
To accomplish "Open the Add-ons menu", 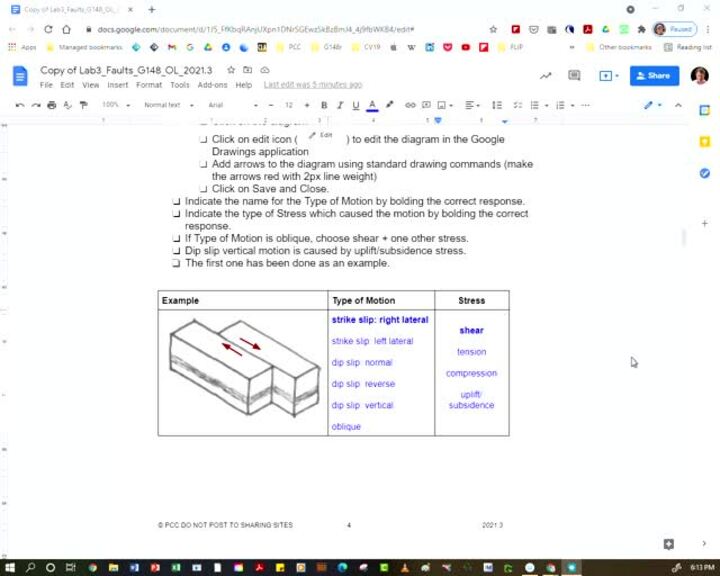I will (x=212, y=85).
